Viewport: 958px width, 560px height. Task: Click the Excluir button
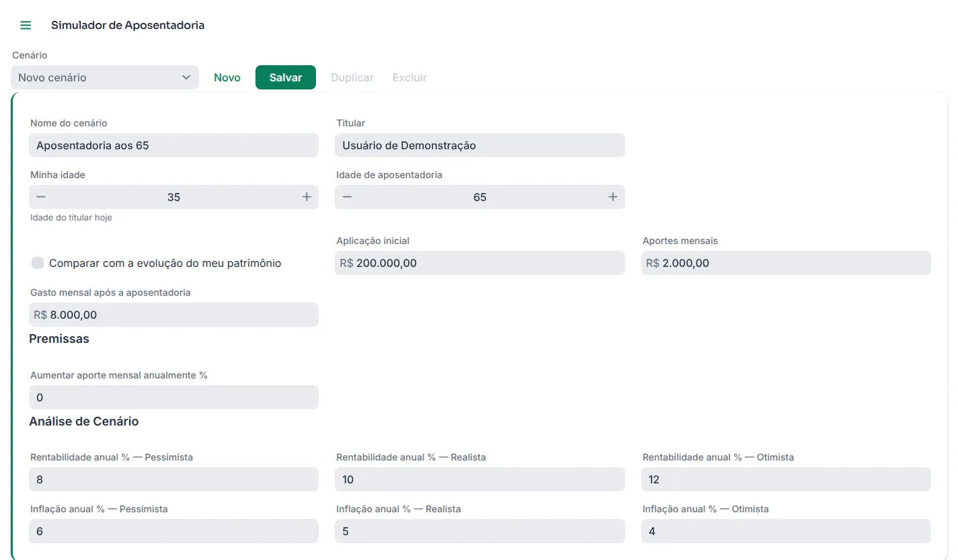pyautogui.click(x=409, y=77)
